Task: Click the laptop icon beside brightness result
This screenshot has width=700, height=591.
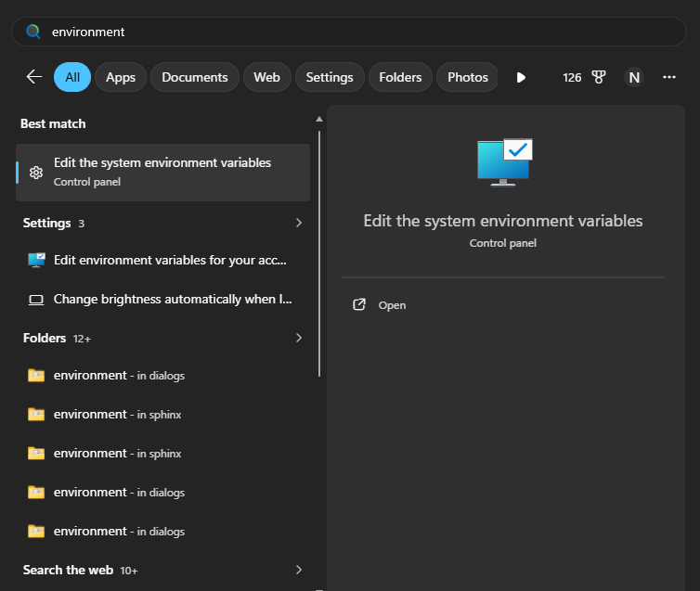Action: [36, 300]
